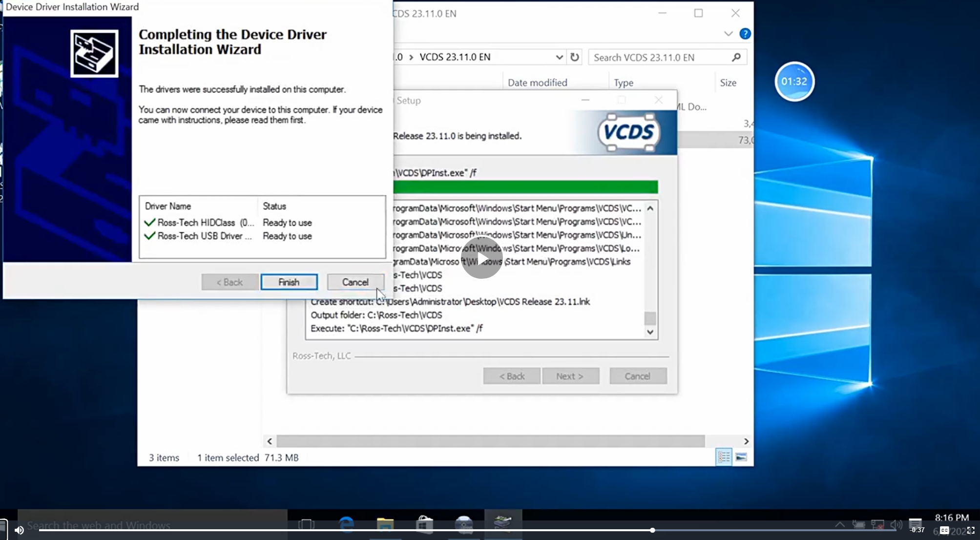
Task: Click the 'Create shortcut' log line in Setup
Action: tap(450, 302)
